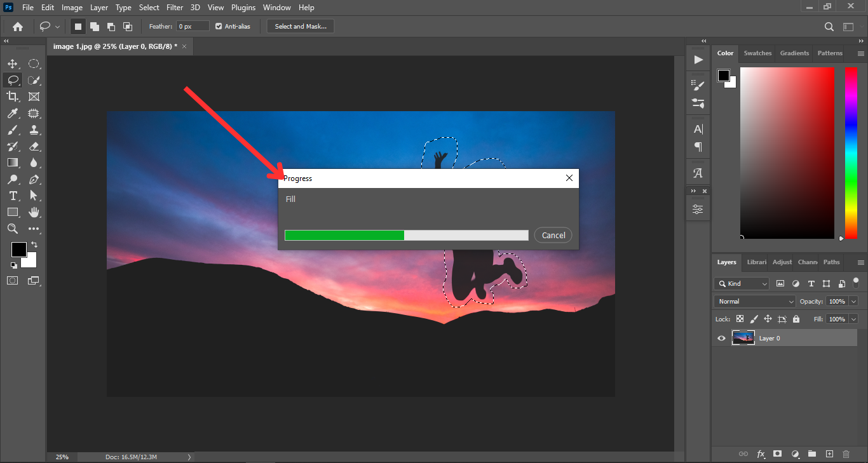868x463 pixels.
Task: Select the Spot Healing Brush tool
Action: pyautogui.click(x=34, y=113)
